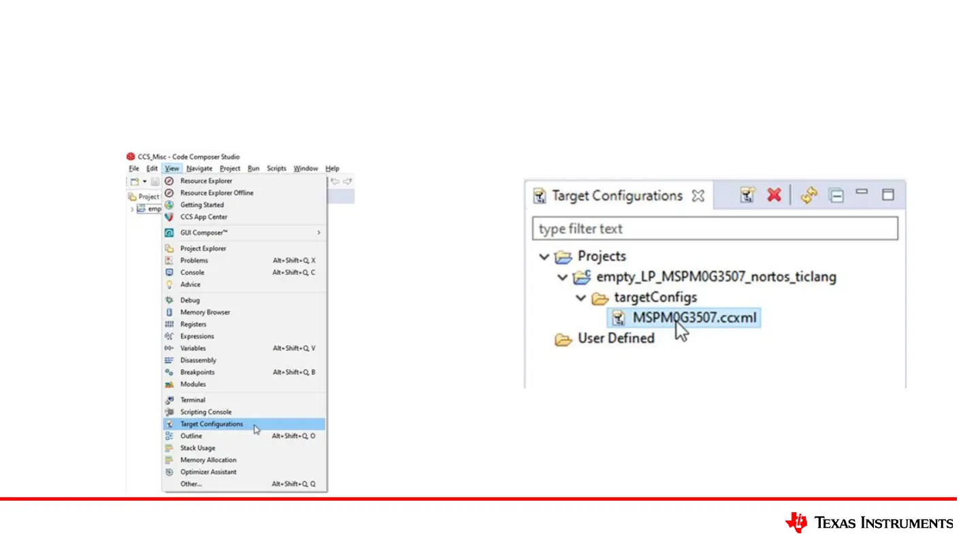Click the Debug bug icon

click(169, 300)
